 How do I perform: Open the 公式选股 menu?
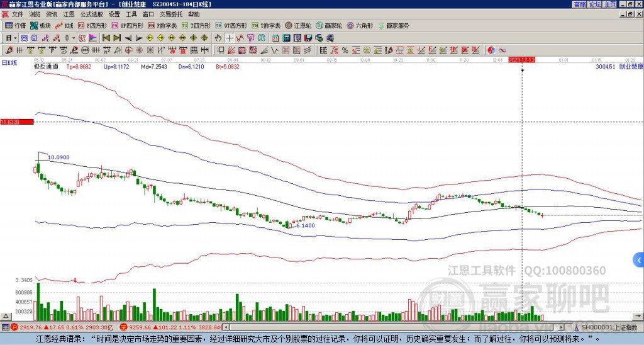92,14
